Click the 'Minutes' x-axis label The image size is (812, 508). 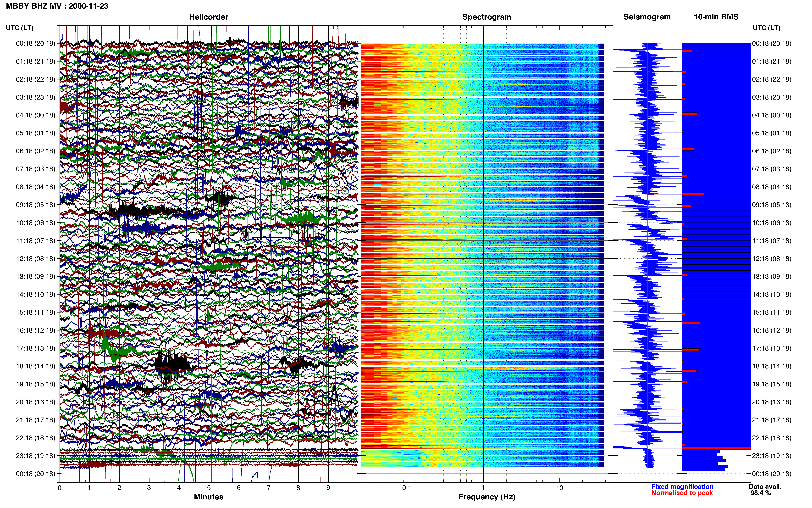click(x=209, y=497)
